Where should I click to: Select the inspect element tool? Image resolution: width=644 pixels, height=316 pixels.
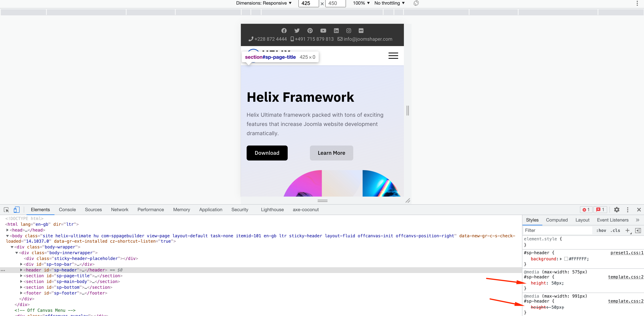point(6,210)
